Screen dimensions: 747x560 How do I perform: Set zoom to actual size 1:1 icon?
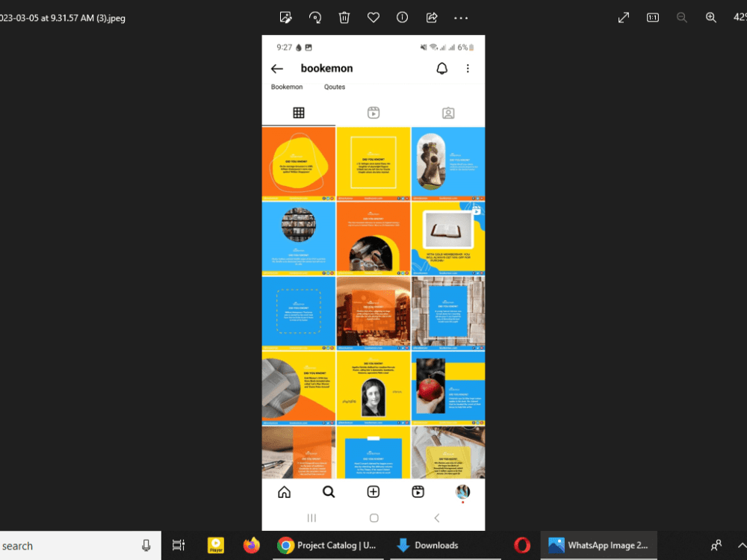[653, 18]
